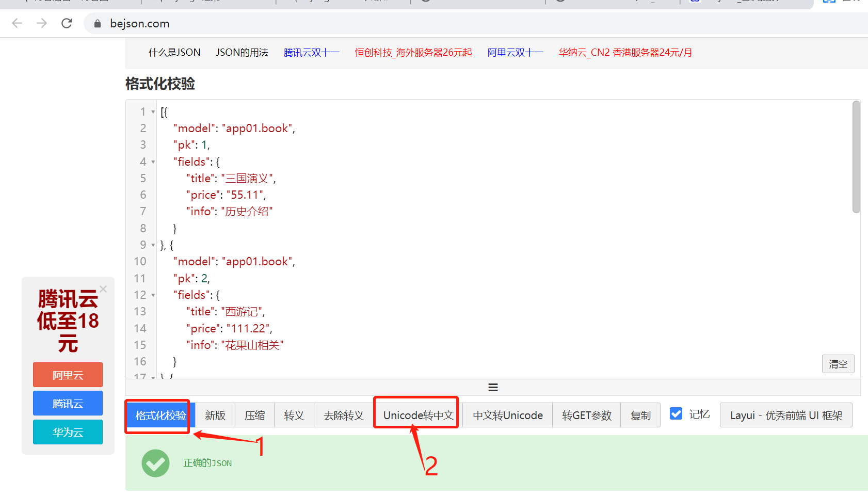
Task: Clear the editor with 清空
Action: (x=838, y=364)
